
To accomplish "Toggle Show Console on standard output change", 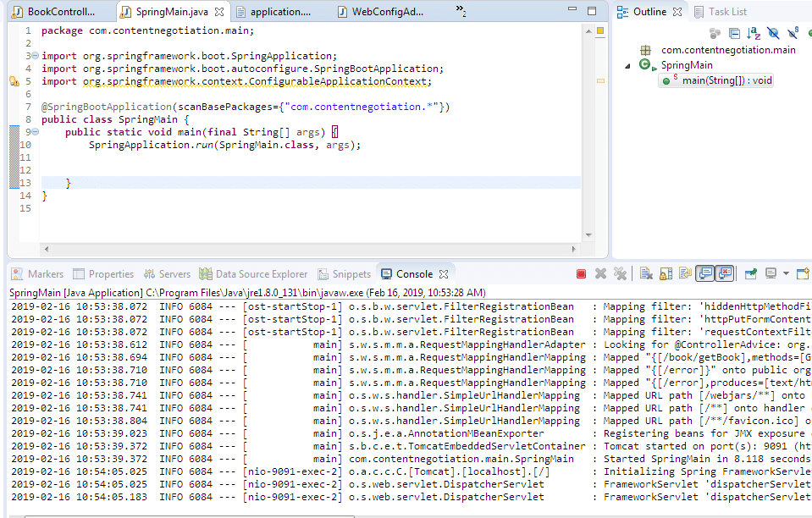I will [704, 273].
